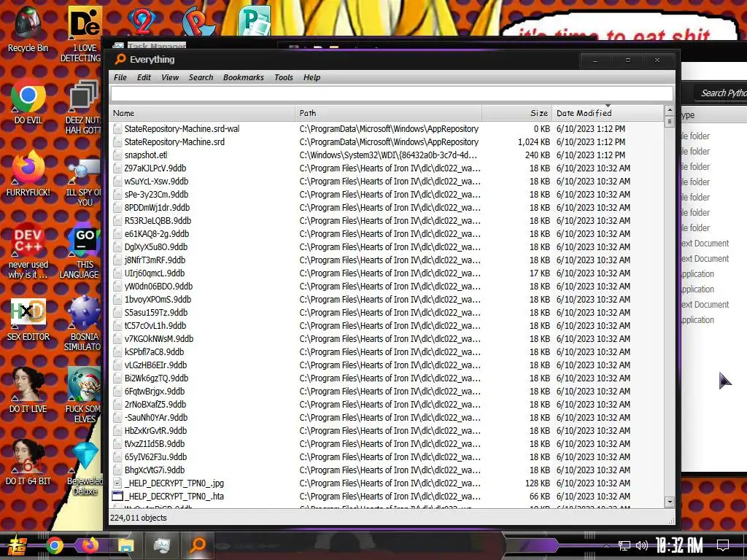The height and width of the screenshot is (560, 747).
Task: Click the scrollbar down arrow
Action: [670, 502]
